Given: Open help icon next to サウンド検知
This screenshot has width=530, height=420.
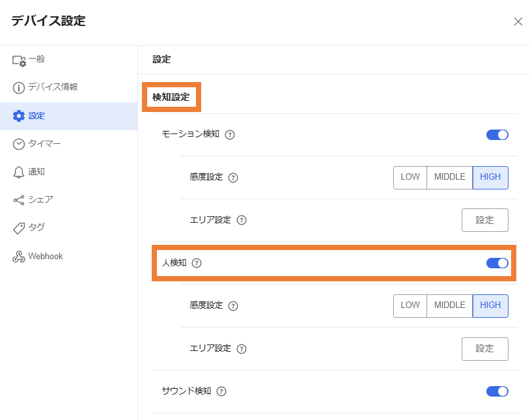Looking at the screenshot, I should tap(221, 391).
